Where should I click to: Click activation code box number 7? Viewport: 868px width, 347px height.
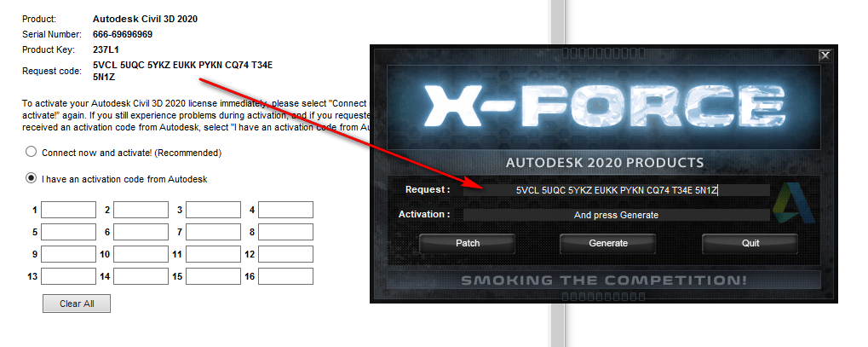[213, 232]
